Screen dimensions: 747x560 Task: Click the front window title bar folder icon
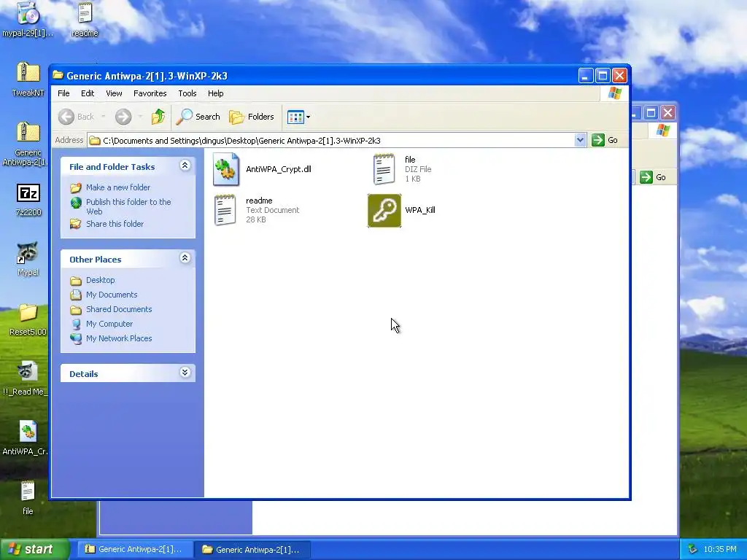point(58,75)
